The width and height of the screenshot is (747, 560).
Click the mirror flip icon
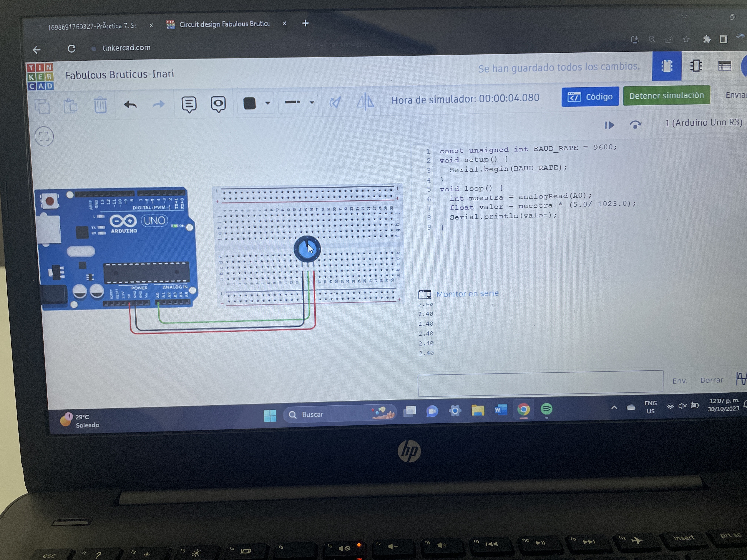(365, 102)
